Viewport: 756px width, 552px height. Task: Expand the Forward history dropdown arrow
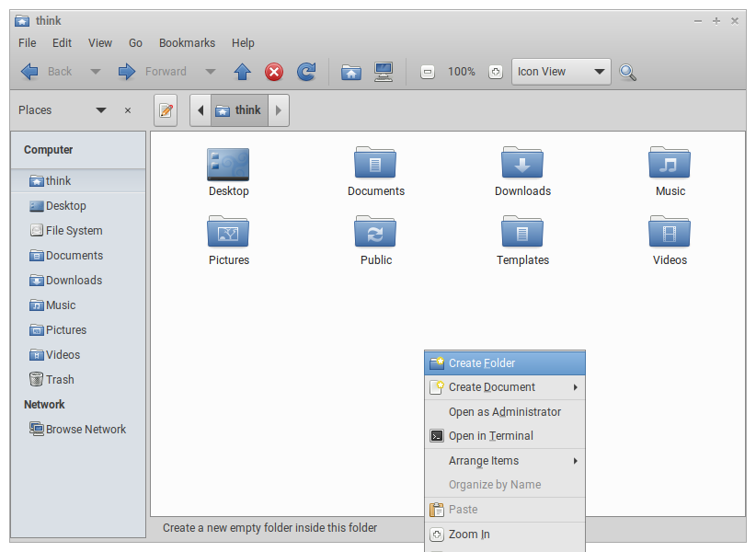pos(211,72)
